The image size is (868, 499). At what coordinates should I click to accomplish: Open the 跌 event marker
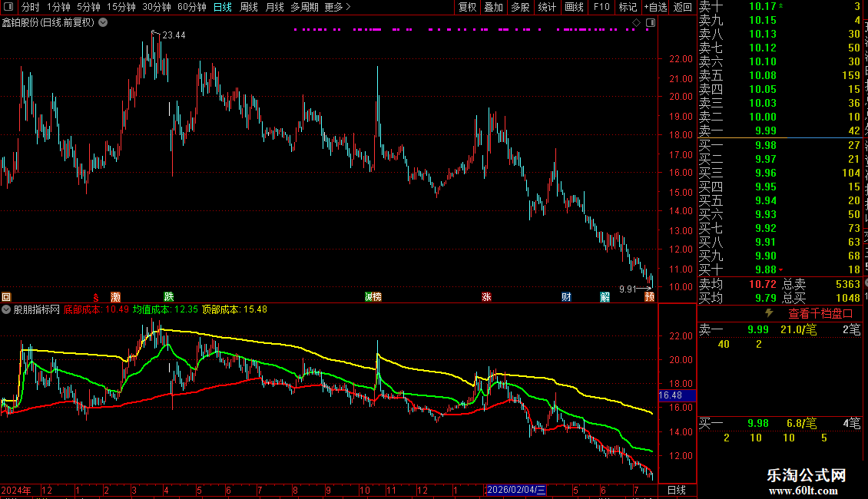coord(169,297)
